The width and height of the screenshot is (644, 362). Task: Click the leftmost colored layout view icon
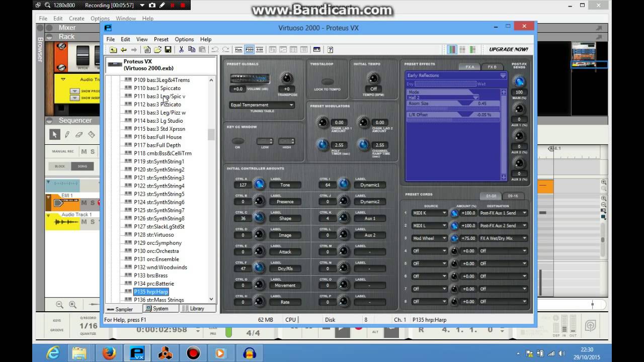(452, 49)
